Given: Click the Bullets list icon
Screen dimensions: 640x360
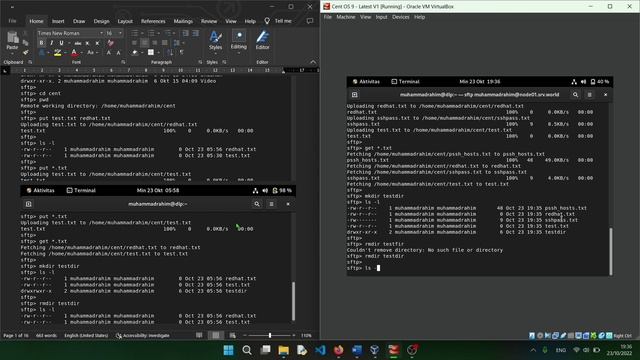Looking at the screenshot, I should point(135,33).
